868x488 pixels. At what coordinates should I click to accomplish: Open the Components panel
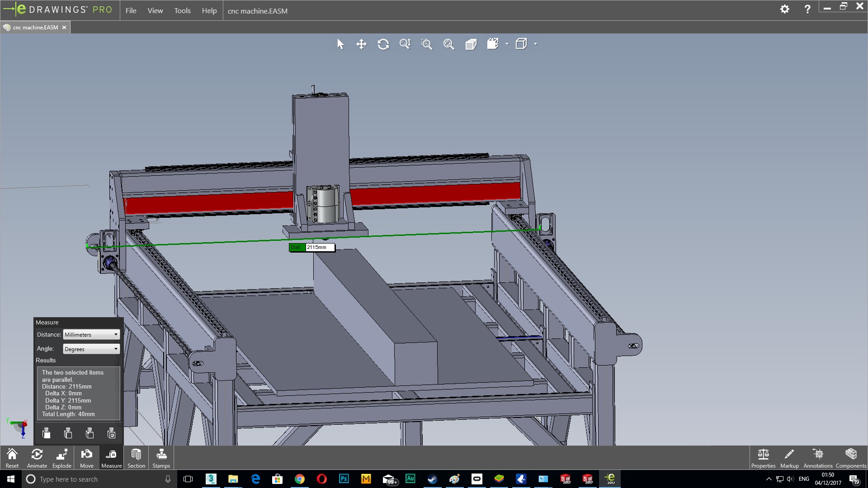(x=851, y=458)
